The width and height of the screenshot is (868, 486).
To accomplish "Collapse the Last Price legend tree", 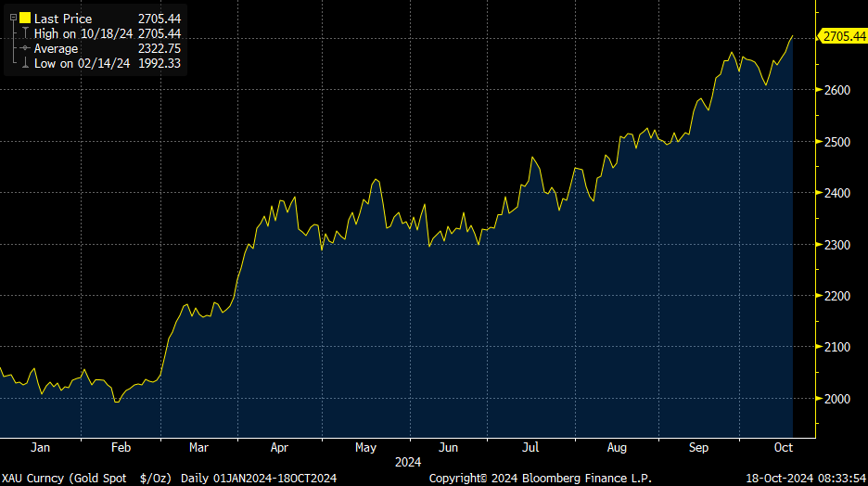I will click(13, 18).
